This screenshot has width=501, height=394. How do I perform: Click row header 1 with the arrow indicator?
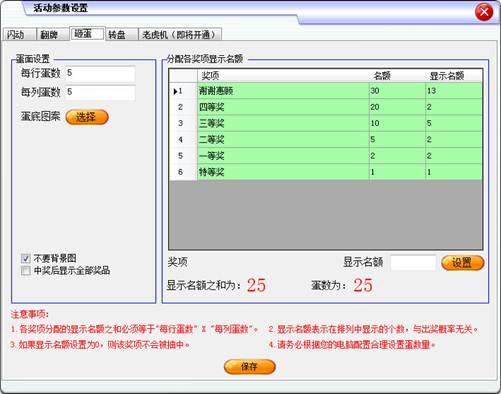click(183, 91)
